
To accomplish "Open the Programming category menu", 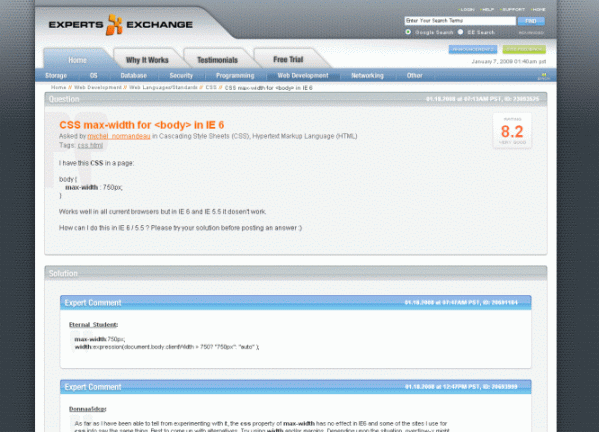I will tap(235, 76).
